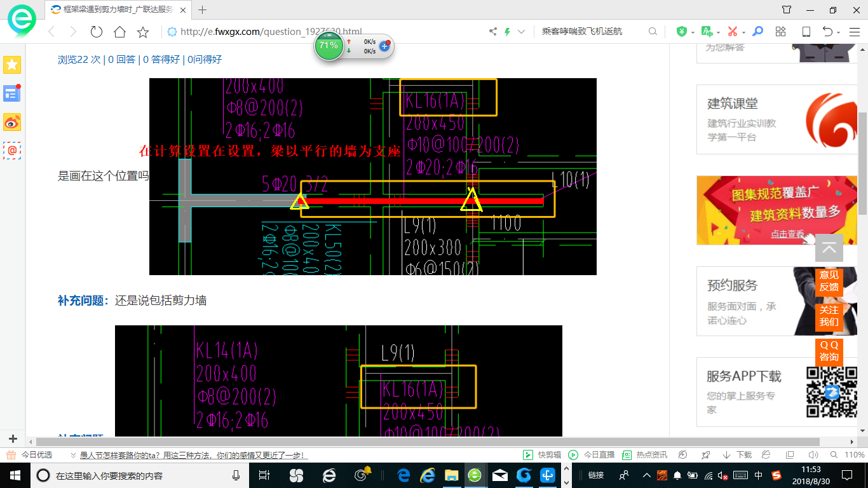Open a new tab with plus button
The height and width of the screenshot is (488, 868).
pos(203,10)
